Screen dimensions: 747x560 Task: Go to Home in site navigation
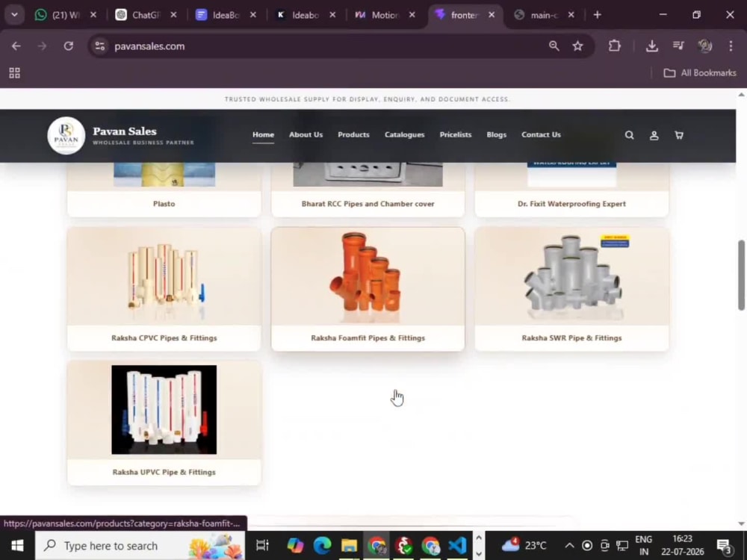(x=263, y=134)
